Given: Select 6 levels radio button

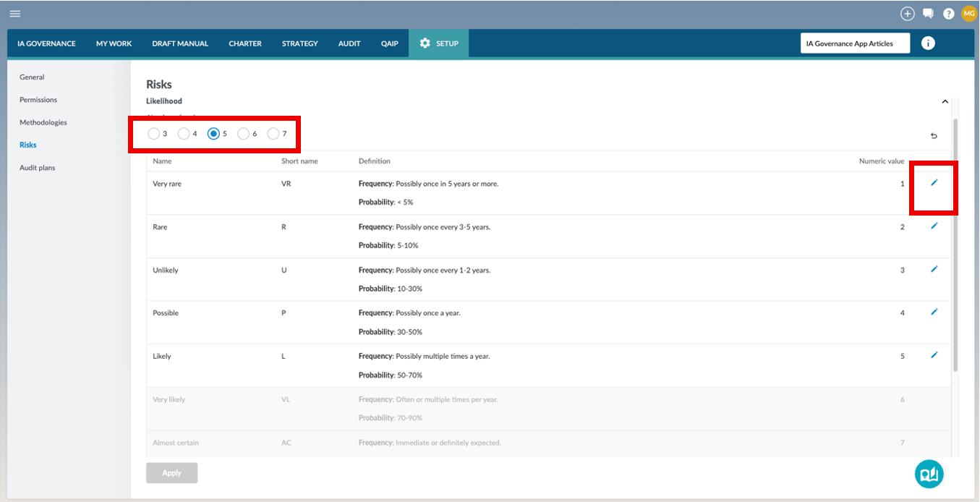Looking at the screenshot, I should [244, 134].
